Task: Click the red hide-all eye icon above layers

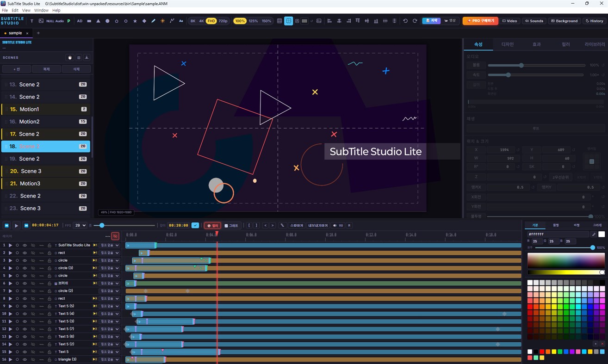Action: tap(115, 236)
